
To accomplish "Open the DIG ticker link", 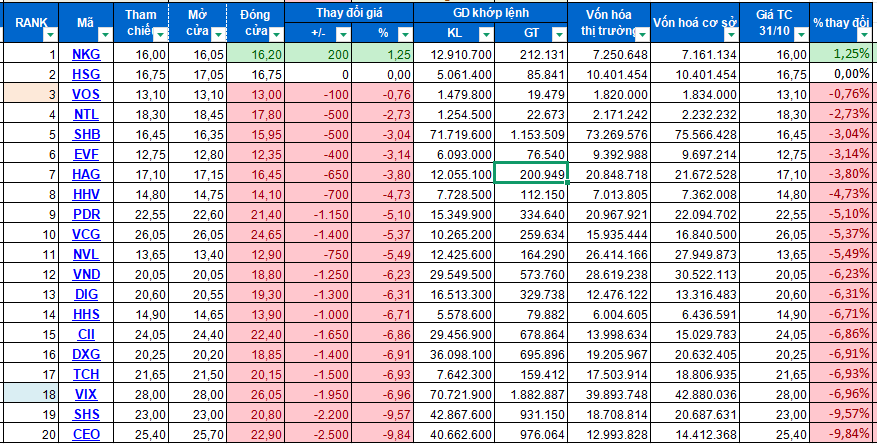I will [86, 294].
